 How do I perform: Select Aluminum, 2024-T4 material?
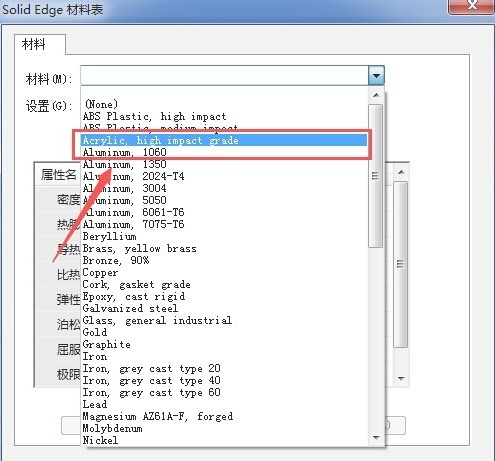pyautogui.click(x=225, y=176)
